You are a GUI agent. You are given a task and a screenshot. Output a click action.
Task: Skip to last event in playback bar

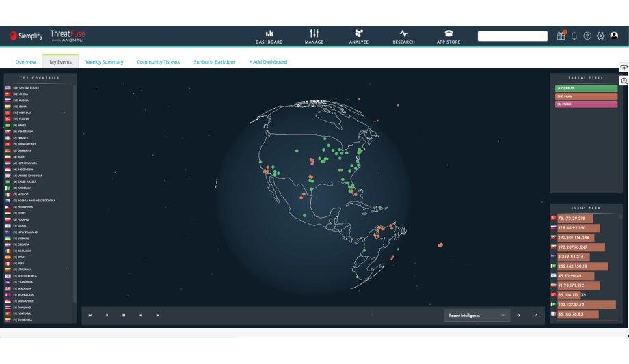(158, 316)
